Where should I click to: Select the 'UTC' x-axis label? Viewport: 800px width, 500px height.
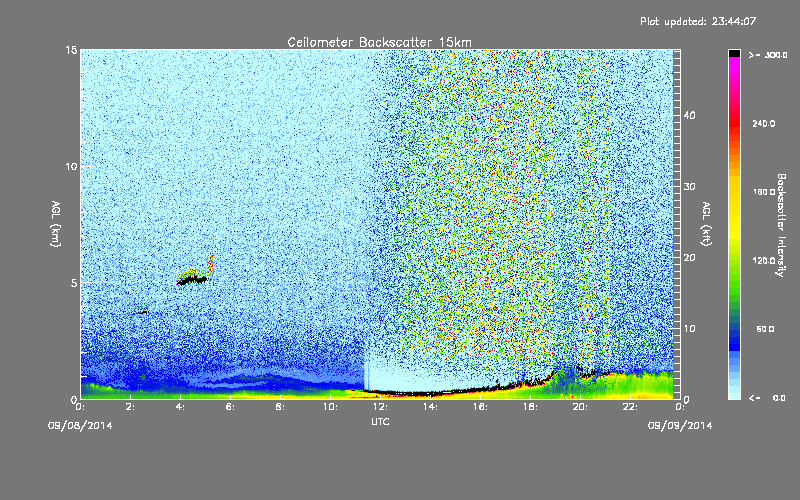click(x=380, y=421)
